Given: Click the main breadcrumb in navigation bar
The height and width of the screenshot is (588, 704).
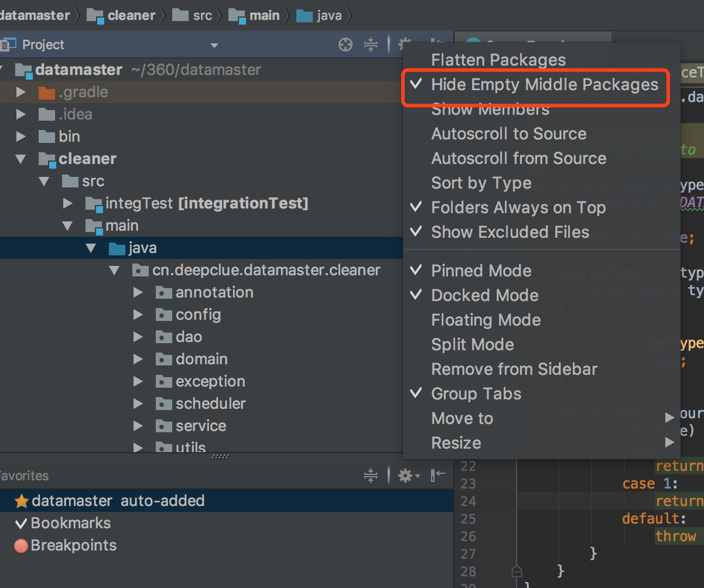Looking at the screenshot, I should click(x=264, y=15).
